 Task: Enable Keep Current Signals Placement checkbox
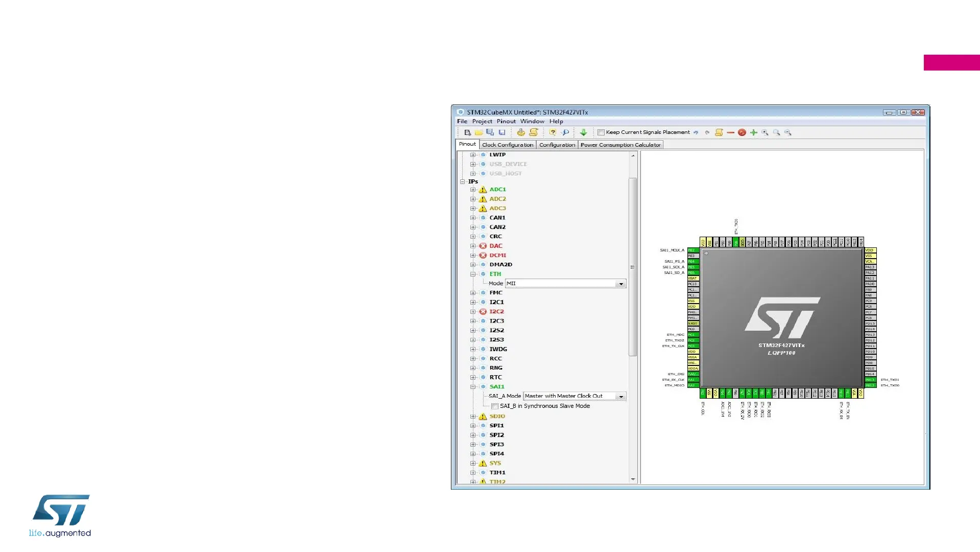[x=601, y=132]
